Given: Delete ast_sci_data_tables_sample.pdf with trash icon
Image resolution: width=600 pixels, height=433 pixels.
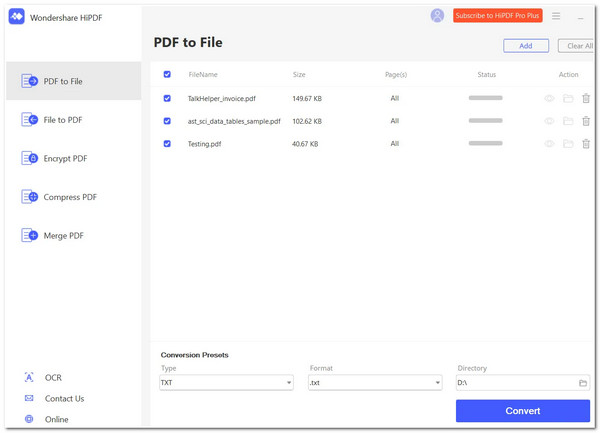Looking at the screenshot, I should 586,121.
